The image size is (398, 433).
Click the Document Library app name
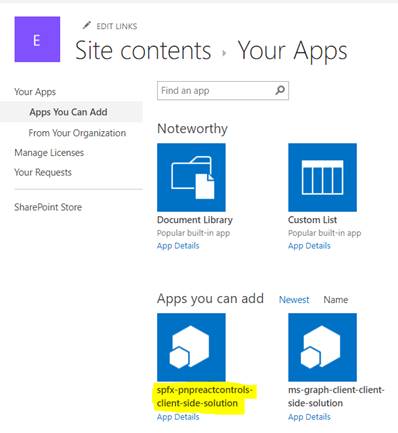[x=195, y=220]
